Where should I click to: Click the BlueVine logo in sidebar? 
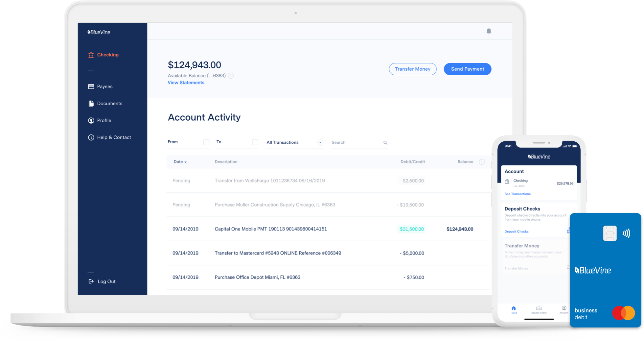point(99,32)
